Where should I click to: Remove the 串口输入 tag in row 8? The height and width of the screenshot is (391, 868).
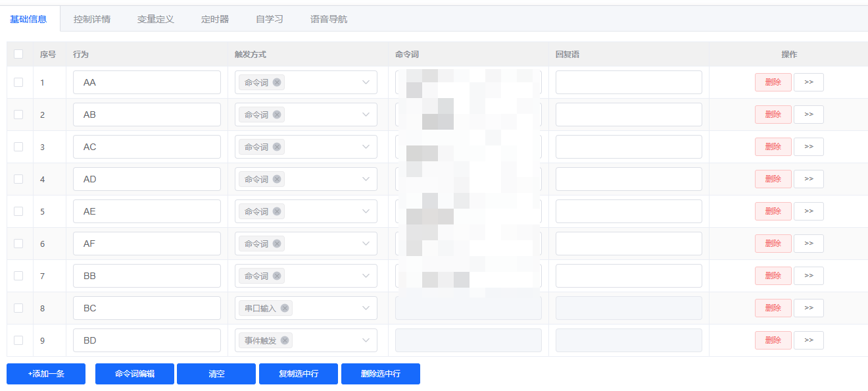pyautogui.click(x=285, y=308)
